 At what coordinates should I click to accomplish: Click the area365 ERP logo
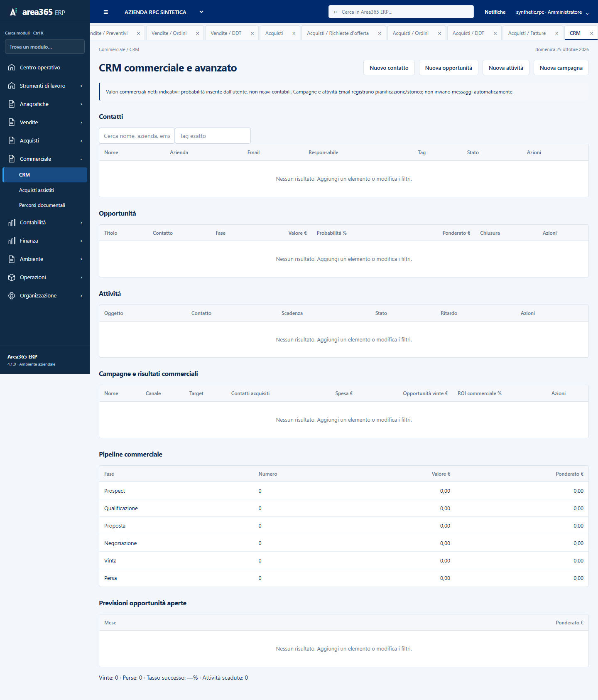coord(37,12)
